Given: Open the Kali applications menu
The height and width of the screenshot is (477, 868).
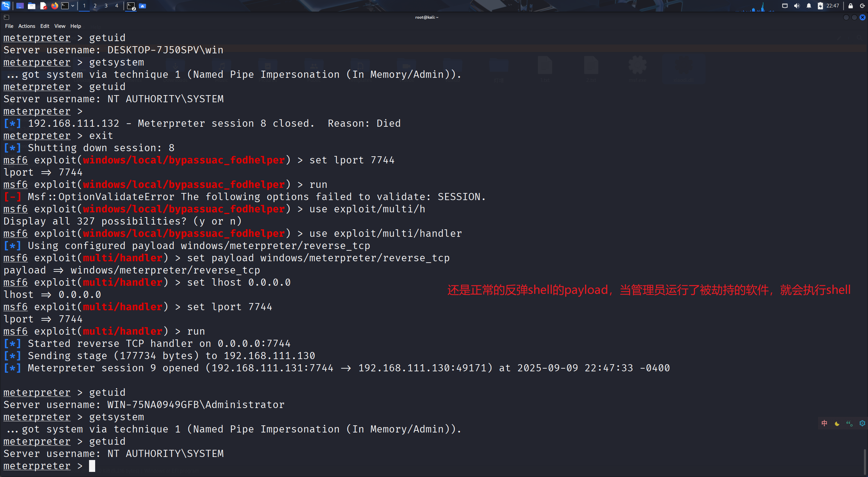Looking at the screenshot, I should click(6, 5).
